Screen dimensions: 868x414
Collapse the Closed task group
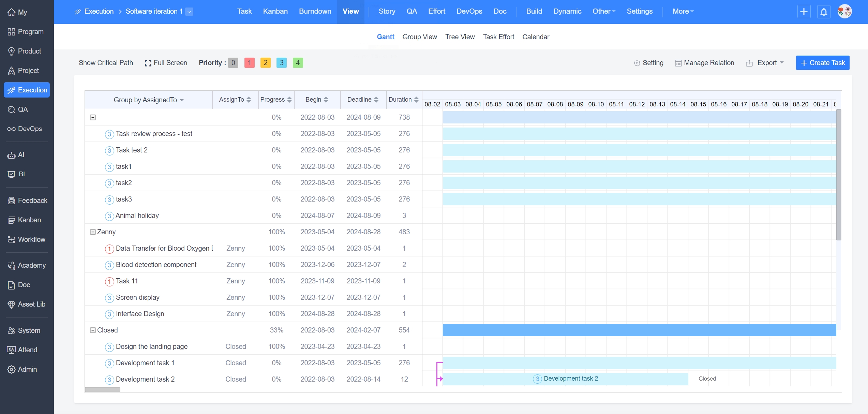point(93,330)
